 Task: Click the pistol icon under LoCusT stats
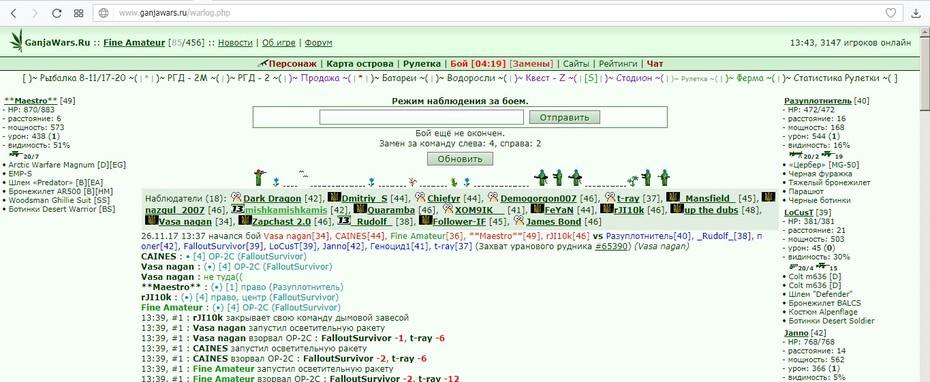(795, 268)
